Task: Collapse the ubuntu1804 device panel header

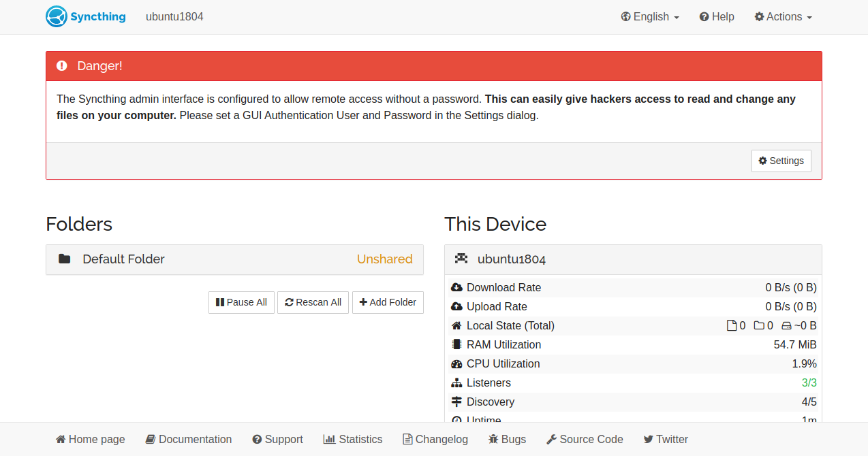Action: (633, 259)
